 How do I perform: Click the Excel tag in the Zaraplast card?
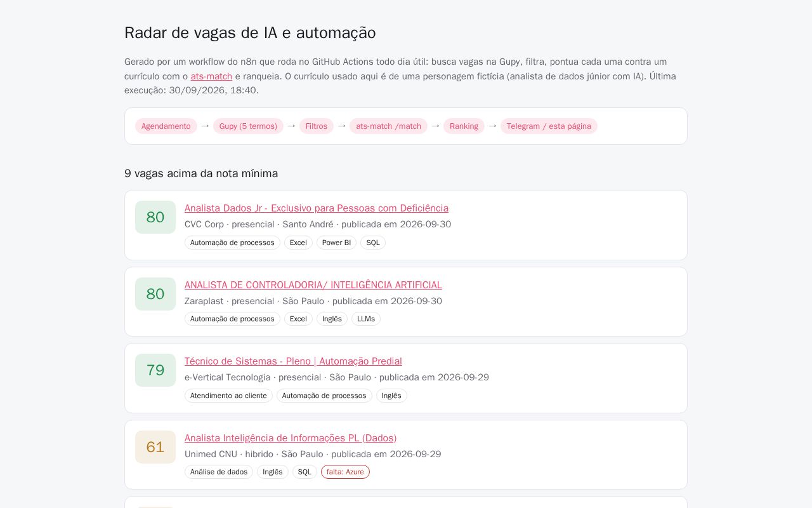point(298,319)
